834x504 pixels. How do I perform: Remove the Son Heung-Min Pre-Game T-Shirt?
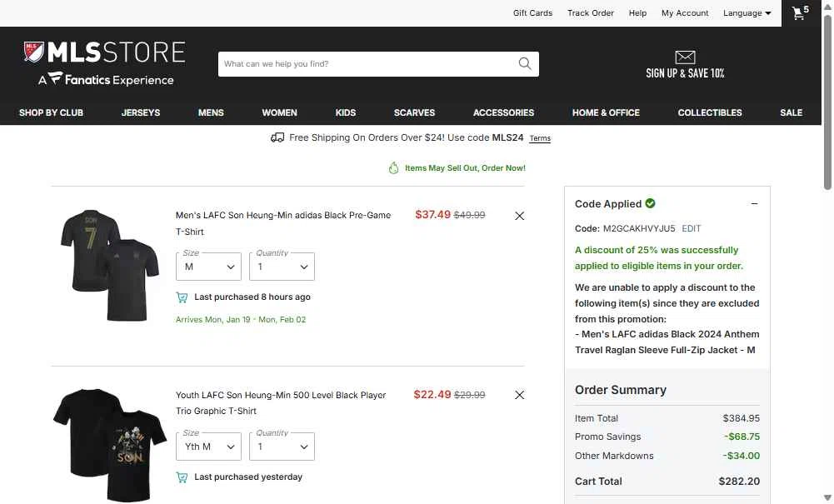click(519, 216)
